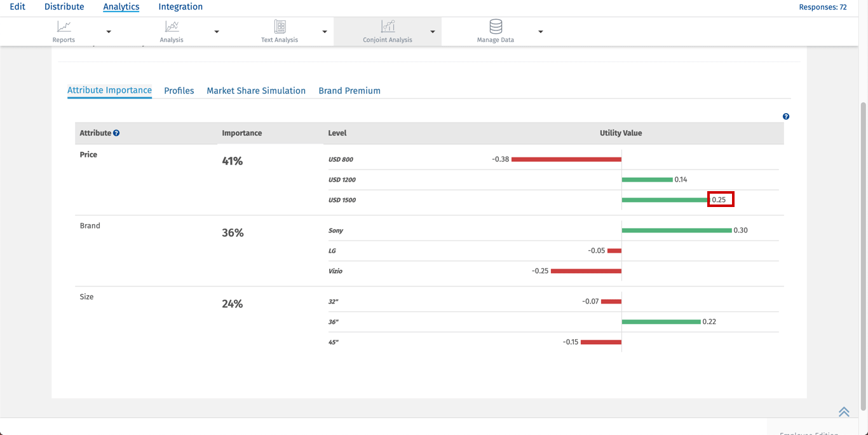Select the Conjoint Analysis icon
The height and width of the screenshot is (435, 868).
click(x=388, y=27)
